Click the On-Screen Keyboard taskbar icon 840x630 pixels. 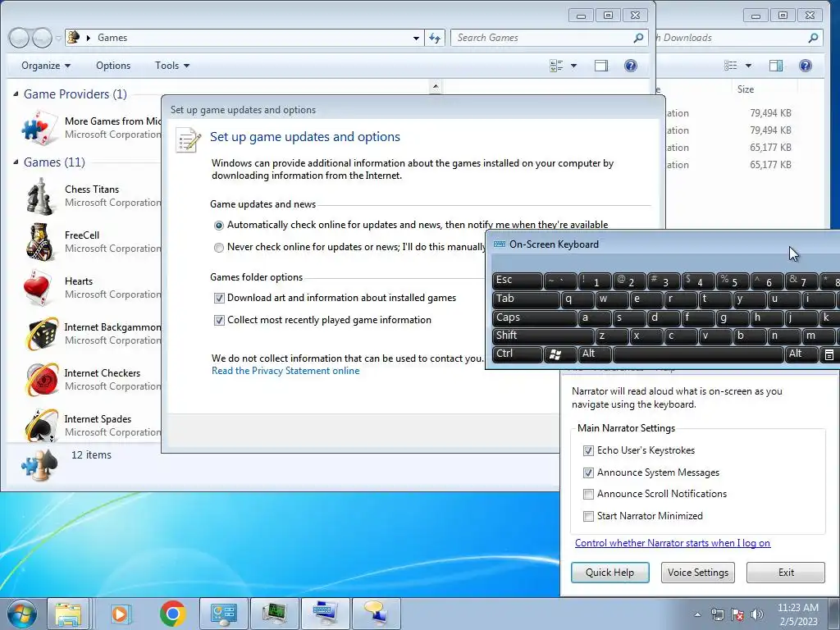pyautogui.click(x=325, y=614)
